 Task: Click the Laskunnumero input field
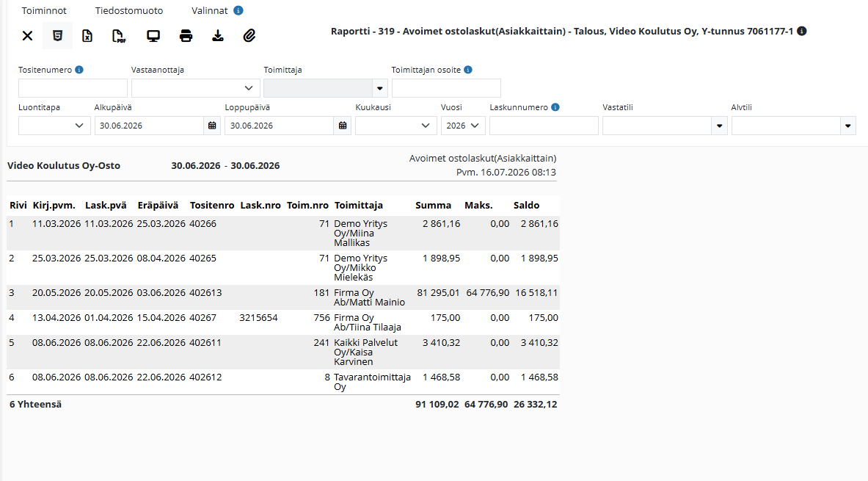click(544, 126)
